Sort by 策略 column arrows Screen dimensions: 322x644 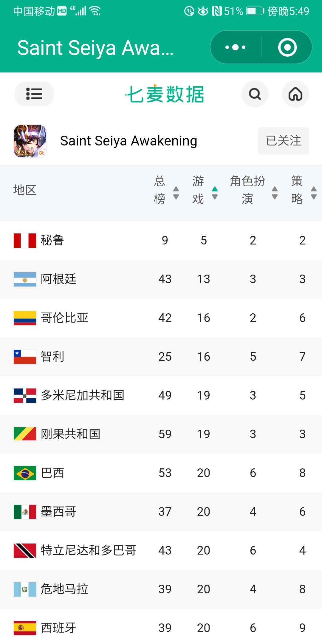point(313,193)
